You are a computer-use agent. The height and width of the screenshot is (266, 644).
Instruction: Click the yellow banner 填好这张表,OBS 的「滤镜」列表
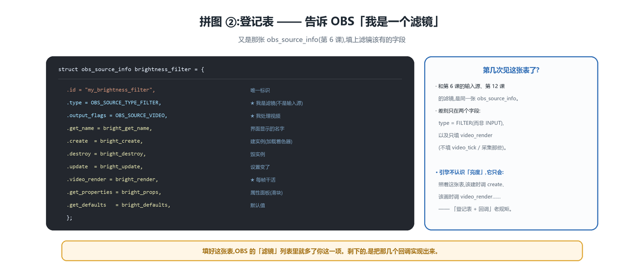(x=322, y=251)
